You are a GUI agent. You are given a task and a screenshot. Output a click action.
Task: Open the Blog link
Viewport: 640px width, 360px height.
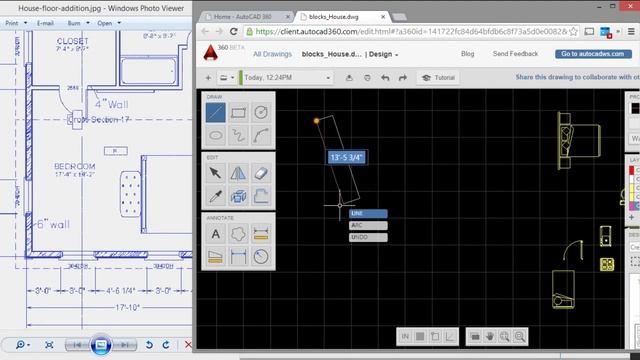467,54
